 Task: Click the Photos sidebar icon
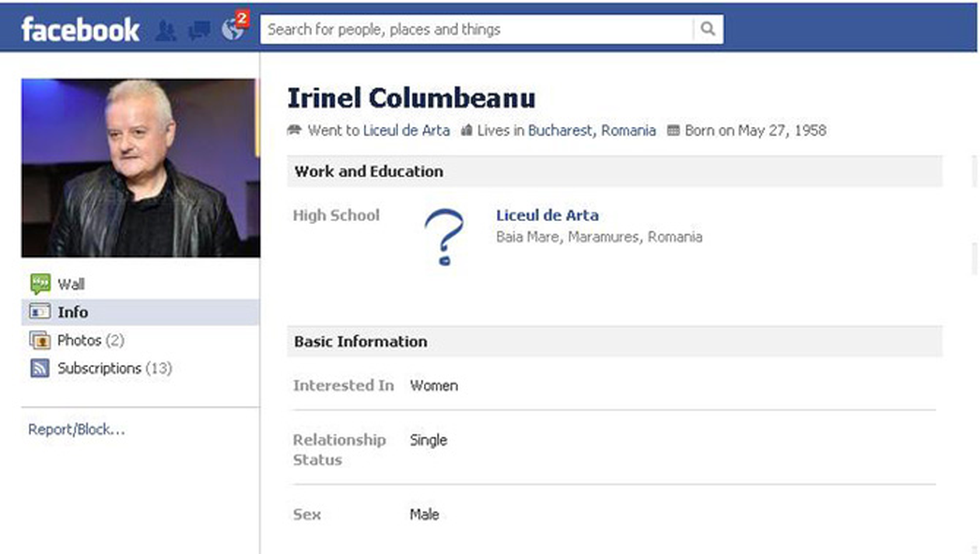tap(40, 340)
